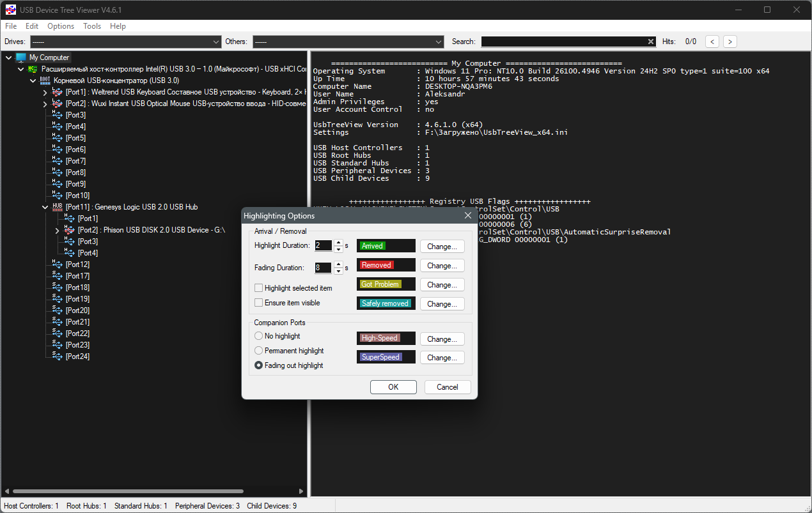Click the SuperSpeed icon beside [Port22]

[x=57, y=333]
